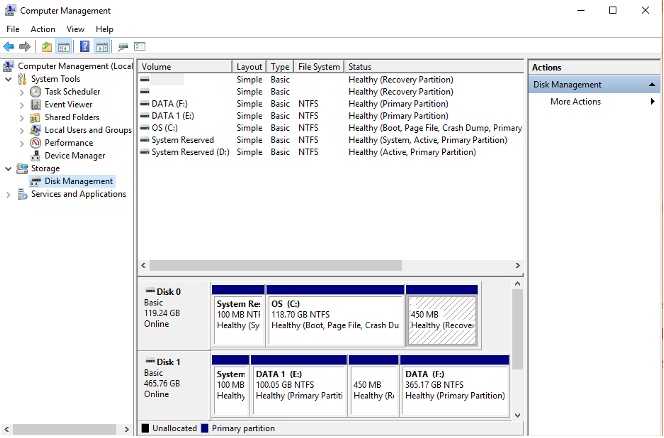Toggle the Show/Hide Action Pane icon

coord(102,47)
